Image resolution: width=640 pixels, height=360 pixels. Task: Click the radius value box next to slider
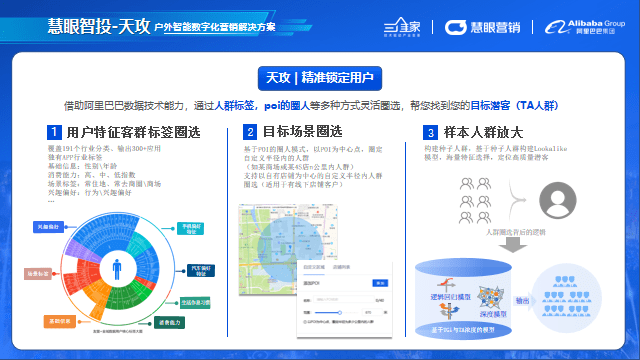point(372,312)
